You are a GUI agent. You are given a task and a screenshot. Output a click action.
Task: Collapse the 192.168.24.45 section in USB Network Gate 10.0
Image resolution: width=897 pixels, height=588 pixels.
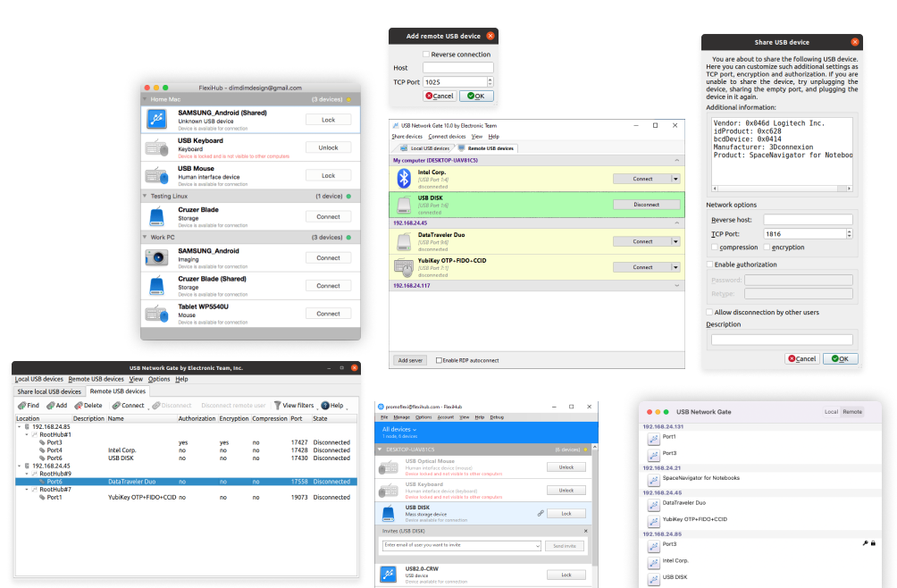[676, 223]
